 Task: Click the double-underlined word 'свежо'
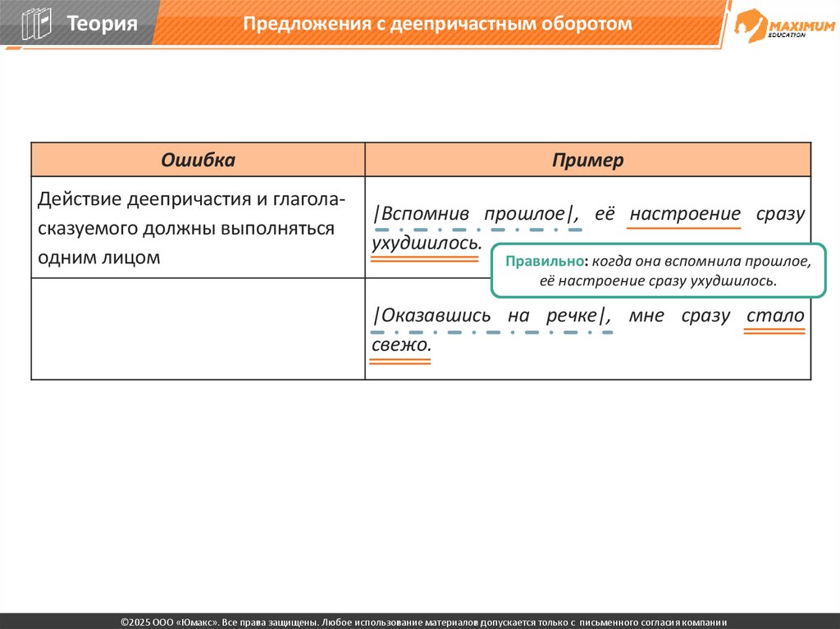pos(399,344)
